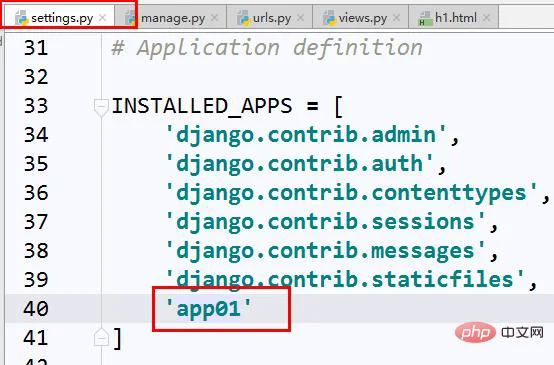Click line number 39 in the gutter
554x365 pixels.
pyautogui.click(x=36, y=280)
